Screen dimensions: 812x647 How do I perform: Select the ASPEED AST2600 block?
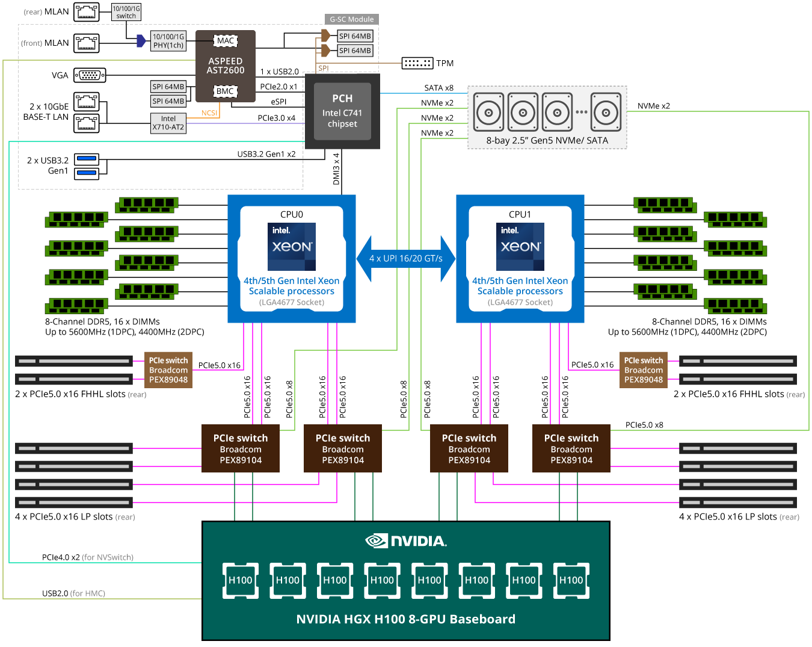click(x=226, y=66)
